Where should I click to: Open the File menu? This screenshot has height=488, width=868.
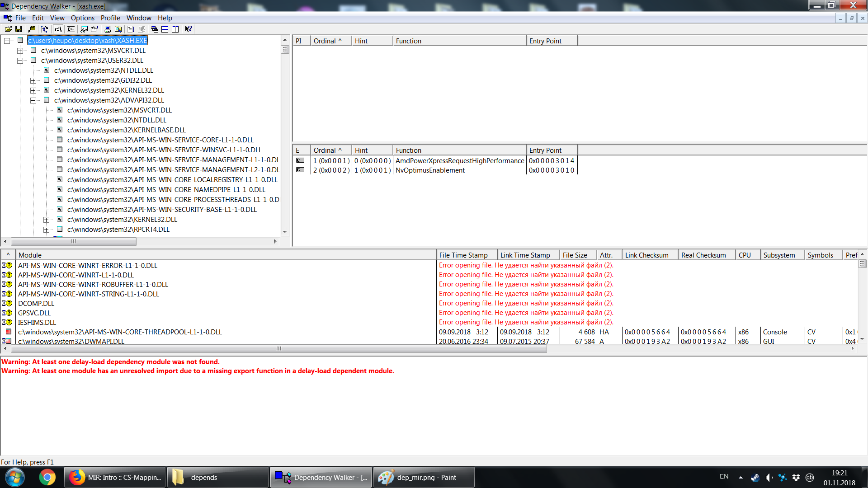[20, 18]
